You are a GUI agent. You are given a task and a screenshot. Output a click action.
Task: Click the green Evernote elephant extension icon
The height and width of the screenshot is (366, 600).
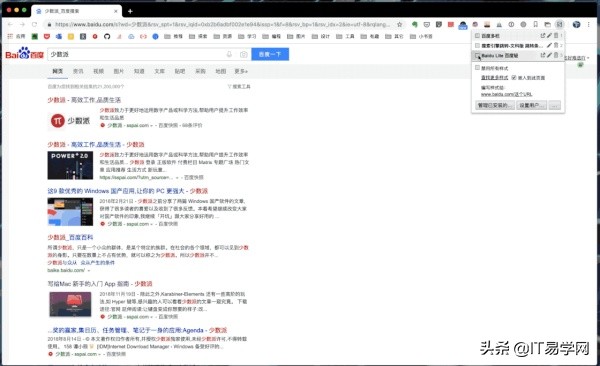[x=414, y=25]
